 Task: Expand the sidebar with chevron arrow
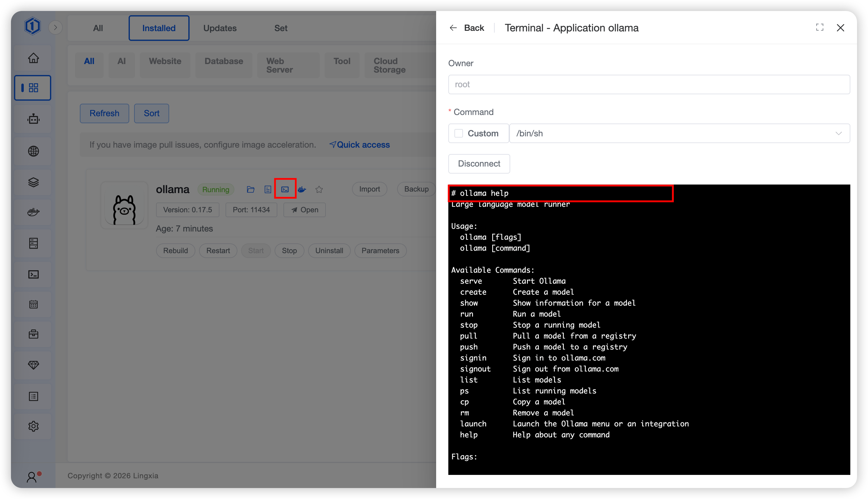(x=55, y=27)
